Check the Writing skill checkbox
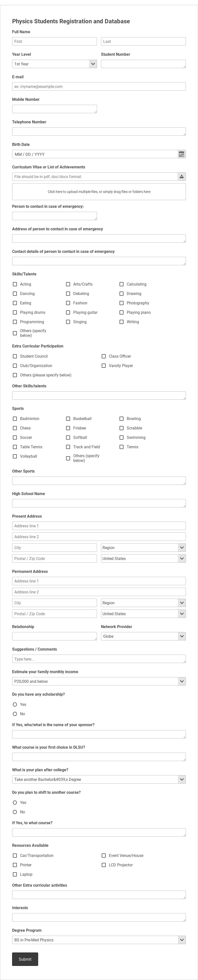Screen dimensions: 198x980 pyautogui.click(x=122, y=322)
